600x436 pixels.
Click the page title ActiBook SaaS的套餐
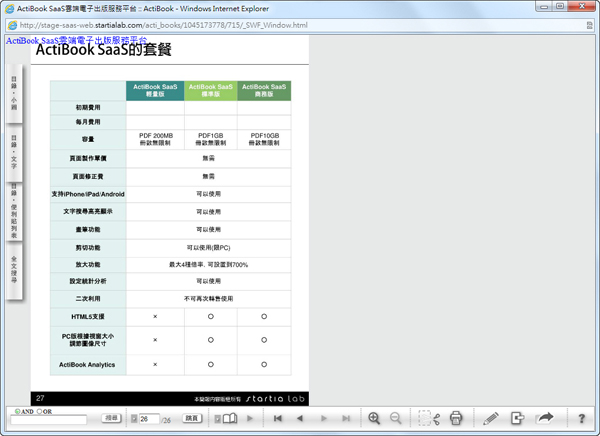(x=103, y=50)
